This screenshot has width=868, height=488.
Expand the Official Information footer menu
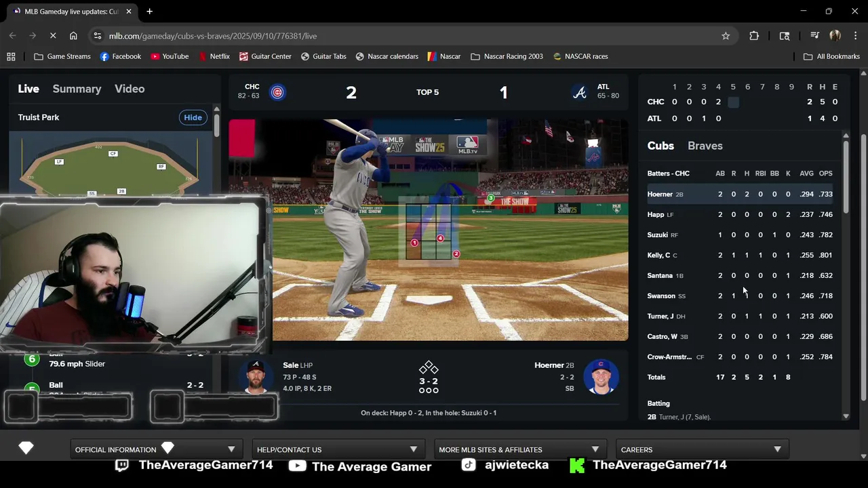coord(157,449)
